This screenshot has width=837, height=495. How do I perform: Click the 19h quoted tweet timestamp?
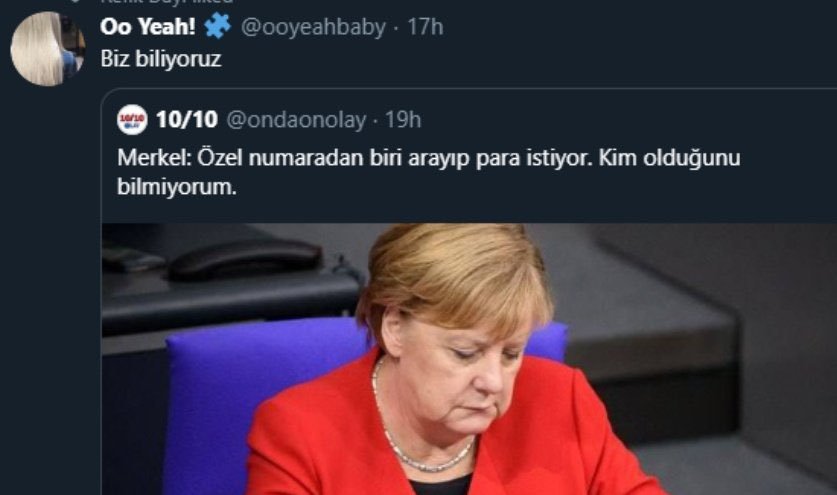(403, 120)
